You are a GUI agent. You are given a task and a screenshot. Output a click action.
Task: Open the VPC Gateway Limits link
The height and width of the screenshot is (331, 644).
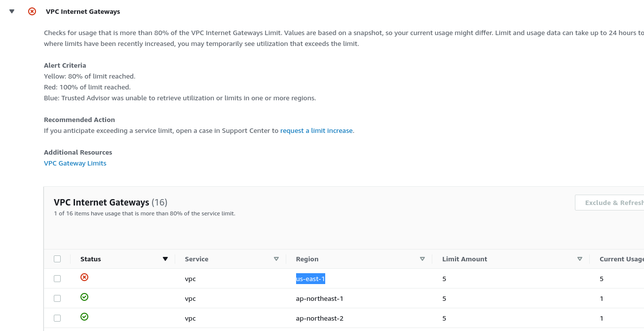pyautogui.click(x=75, y=164)
